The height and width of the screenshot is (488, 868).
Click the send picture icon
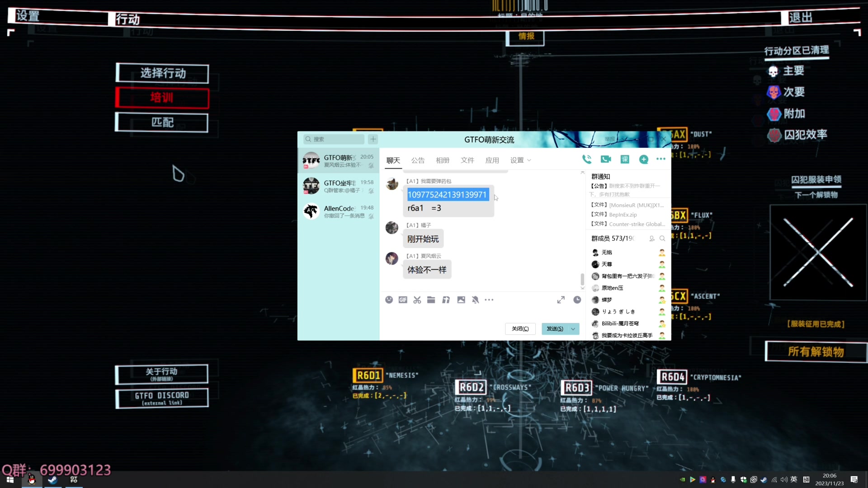click(461, 300)
